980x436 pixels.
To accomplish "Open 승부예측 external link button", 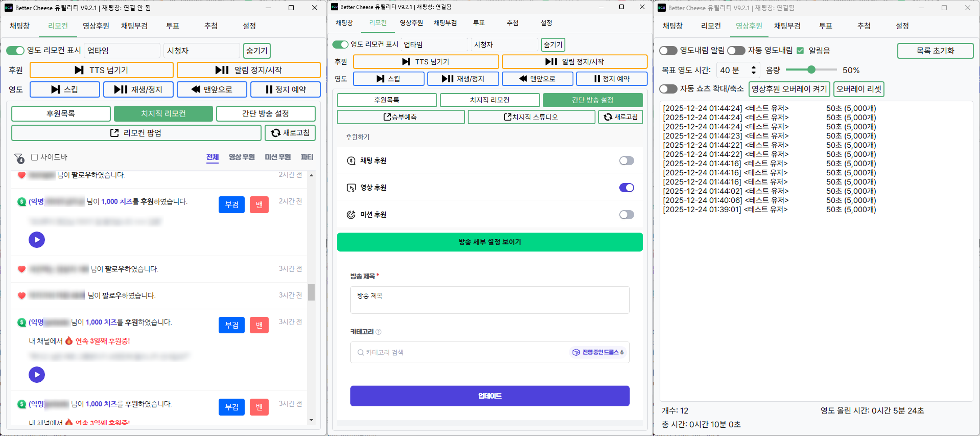I will [400, 117].
